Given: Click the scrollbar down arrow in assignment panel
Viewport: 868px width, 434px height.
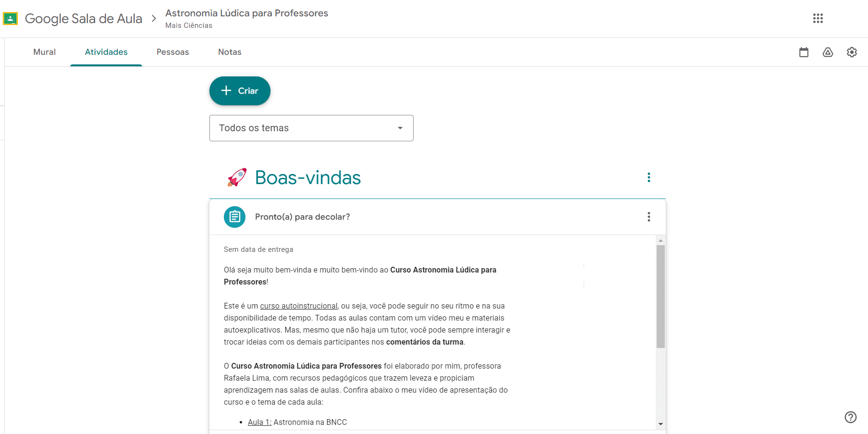Looking at the screenshot, I should [x=660, y=424].
